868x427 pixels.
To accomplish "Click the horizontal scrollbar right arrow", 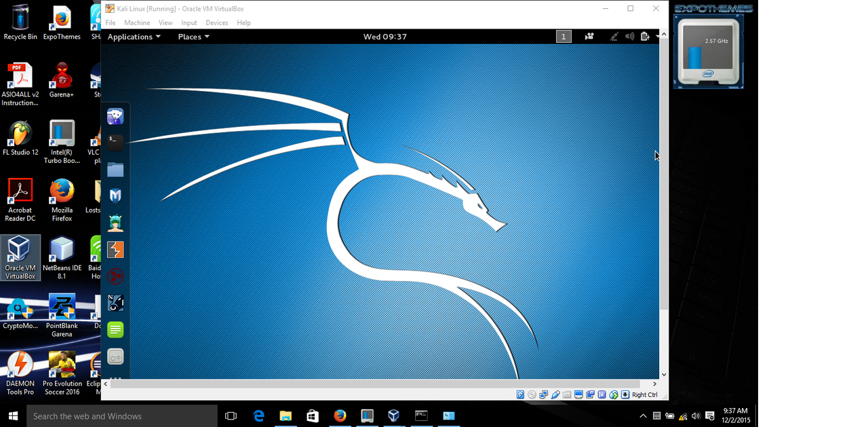I will click(655, 384).
